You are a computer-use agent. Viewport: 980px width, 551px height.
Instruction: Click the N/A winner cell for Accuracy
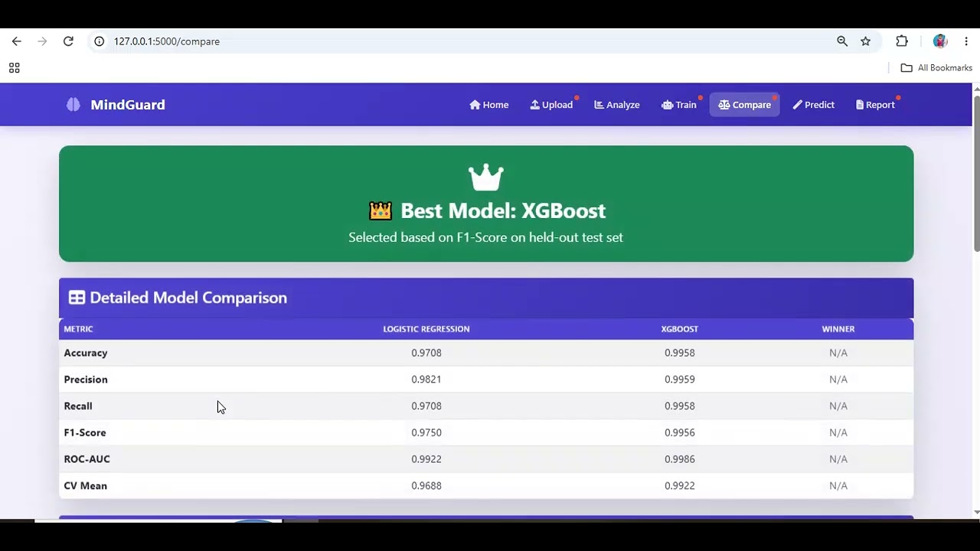click(838, 353)
